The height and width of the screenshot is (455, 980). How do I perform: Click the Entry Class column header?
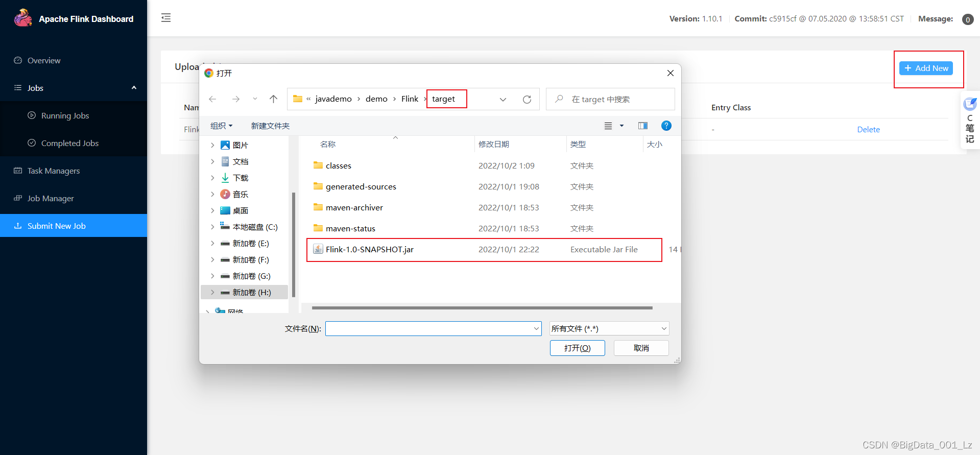coord(731,108)
